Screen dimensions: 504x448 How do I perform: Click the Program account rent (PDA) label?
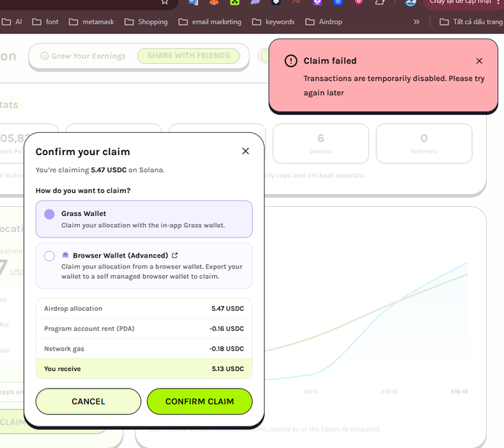89,329
